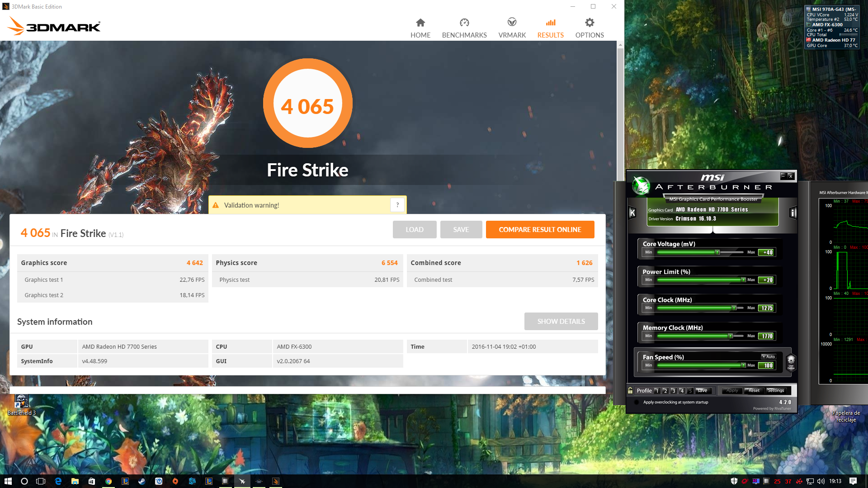The image size is (868, 488).
Task: Select Afterburner profile 2
Action: point(665,391)
